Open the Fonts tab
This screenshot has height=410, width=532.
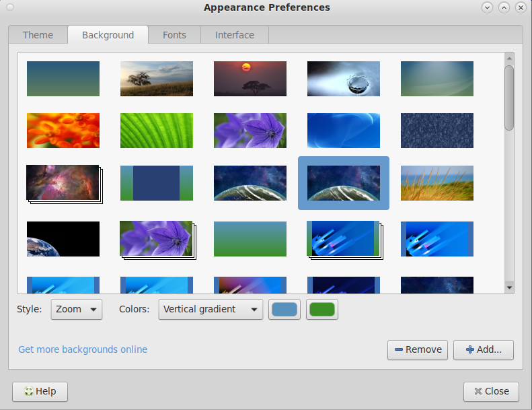[174, 35]
